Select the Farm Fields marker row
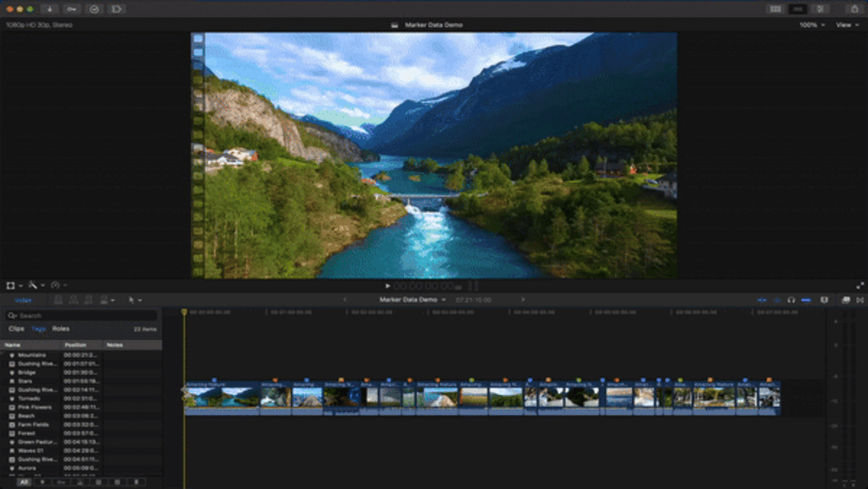The height and width of the screenshot is (489, 868). [x=80, y=425]
